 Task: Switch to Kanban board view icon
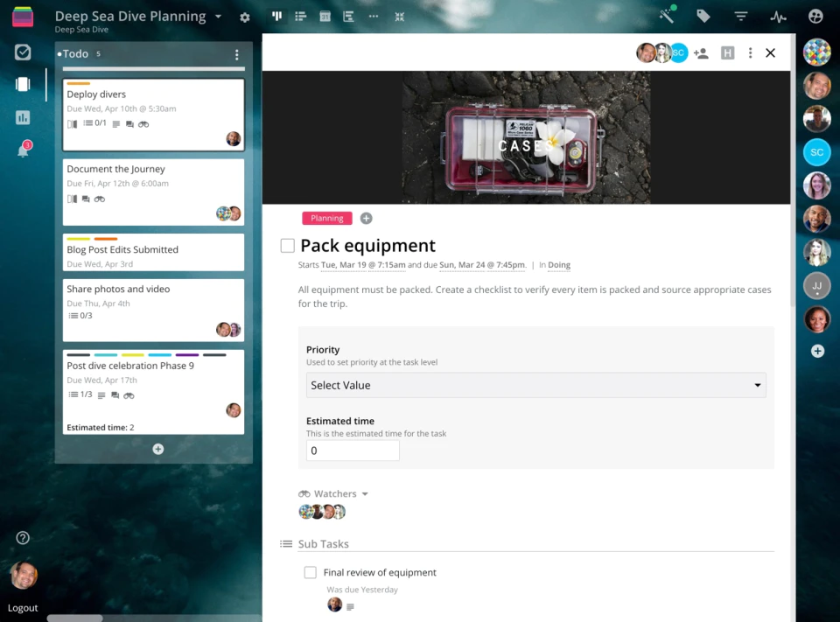[277, 17]
